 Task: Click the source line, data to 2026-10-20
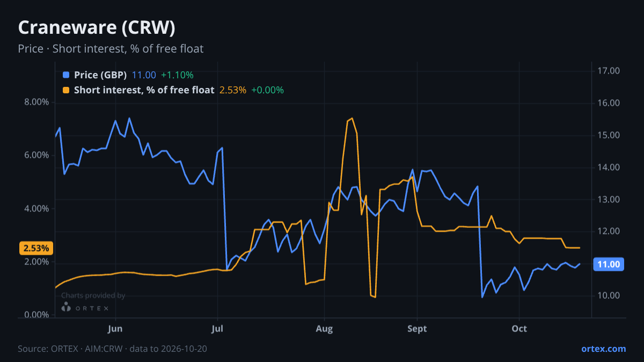[113, 349]
